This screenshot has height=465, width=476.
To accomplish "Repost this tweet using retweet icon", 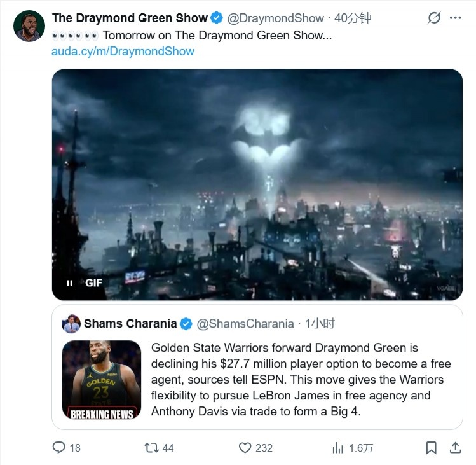I will pyautogui.click(x=151, y=448).
